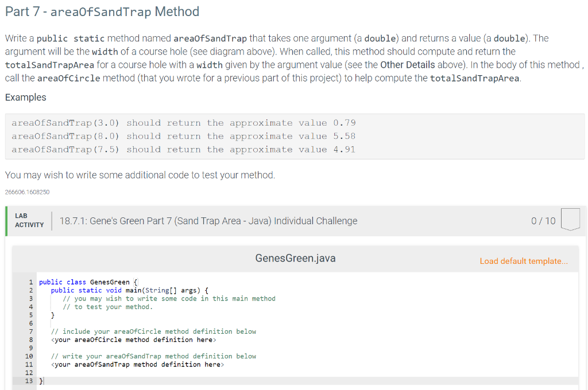The image size is (588, 390).
Task: Click the Part 7 areaOfSandTrap Method heading
Action: pyautogui.click(x=102, y=11)
